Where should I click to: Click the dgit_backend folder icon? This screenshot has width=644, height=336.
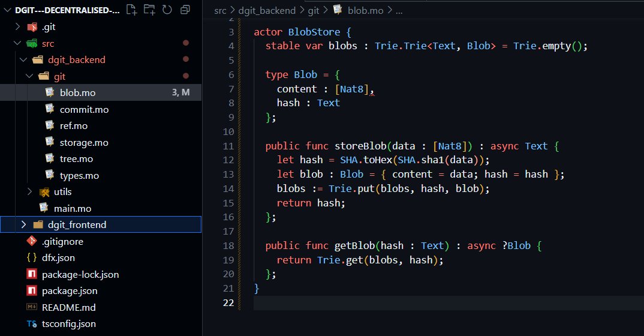[38, 60]
